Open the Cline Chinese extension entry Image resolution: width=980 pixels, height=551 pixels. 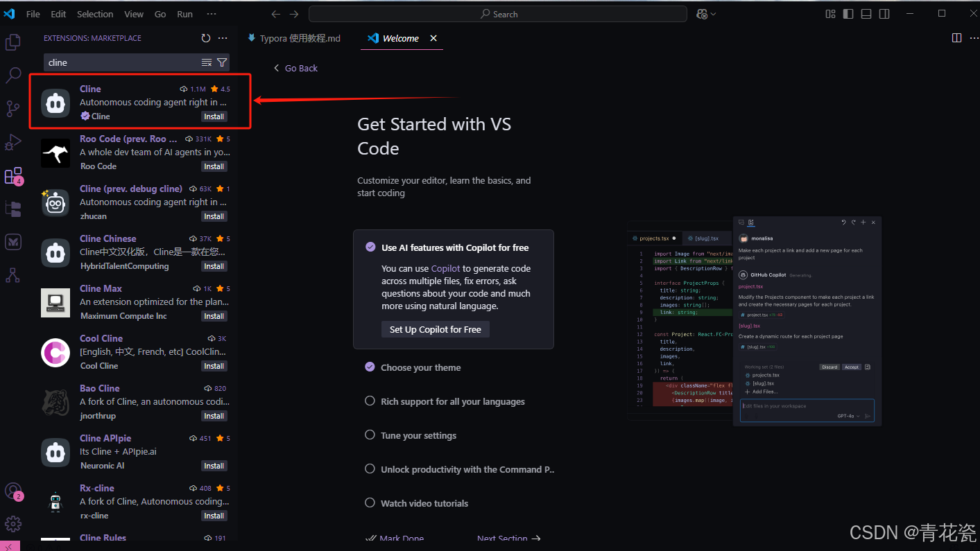pos(133,252)
